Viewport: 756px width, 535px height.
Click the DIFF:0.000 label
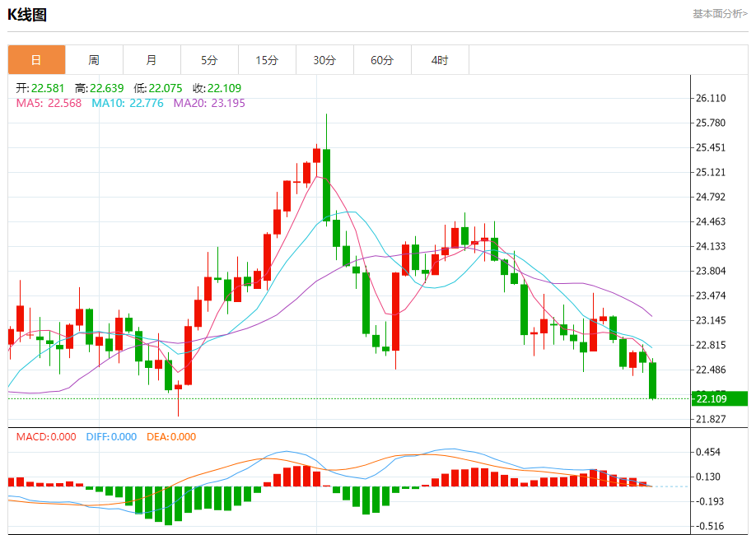(x=111, y=437)
